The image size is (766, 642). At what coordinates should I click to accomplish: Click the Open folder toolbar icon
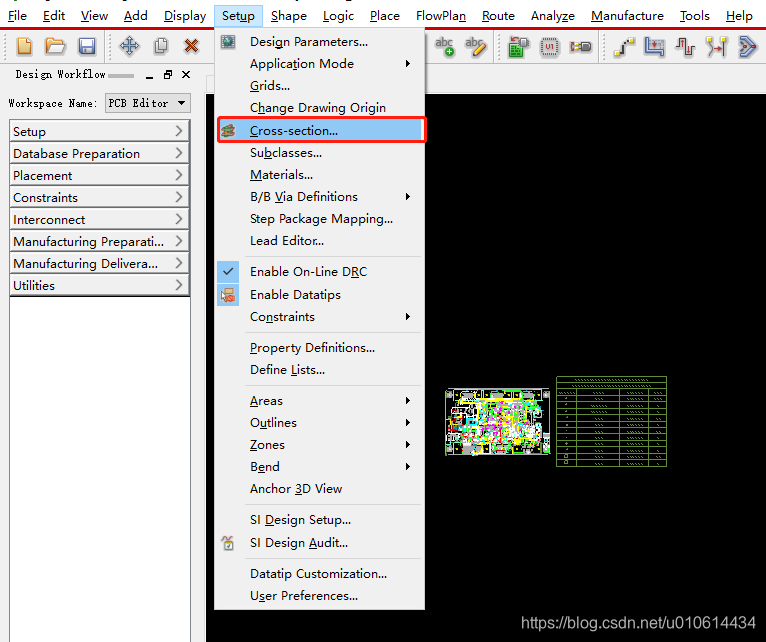(55, 46)
